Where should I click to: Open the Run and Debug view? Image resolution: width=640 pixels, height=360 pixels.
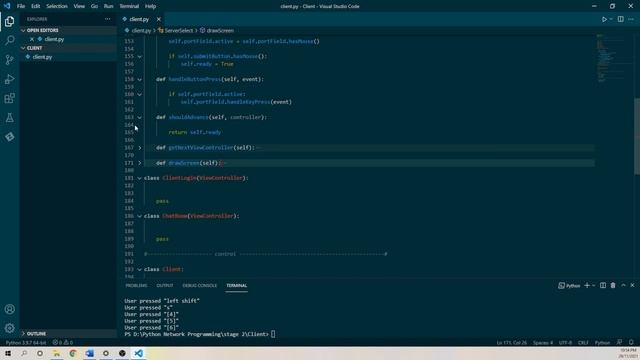(9, 79)
